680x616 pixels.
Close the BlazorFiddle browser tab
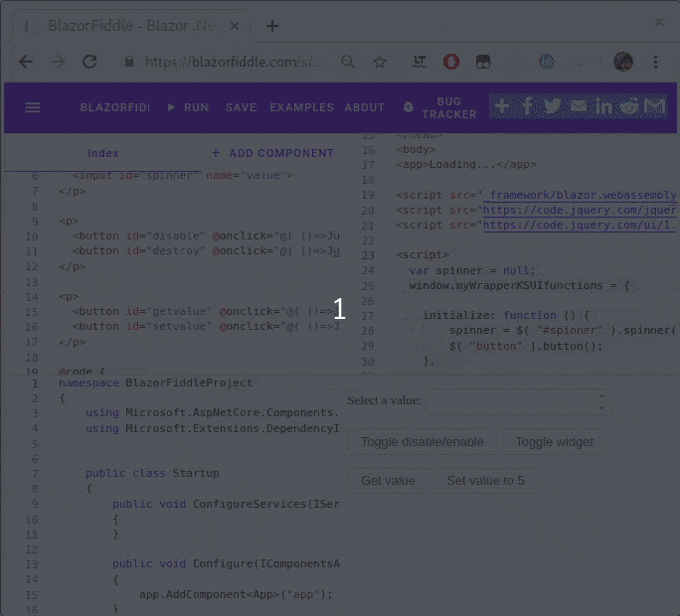click(x=235, y=26)
